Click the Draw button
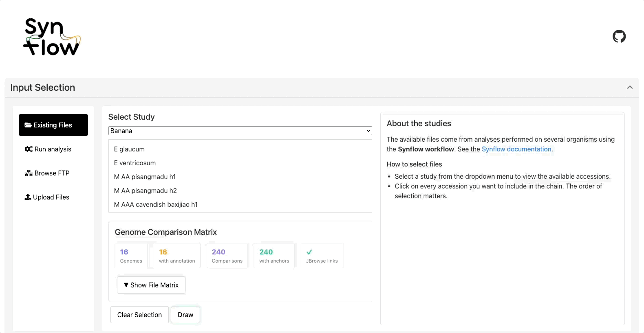The width and height of the screenshot is (644, 333). [x=185, y=315]
